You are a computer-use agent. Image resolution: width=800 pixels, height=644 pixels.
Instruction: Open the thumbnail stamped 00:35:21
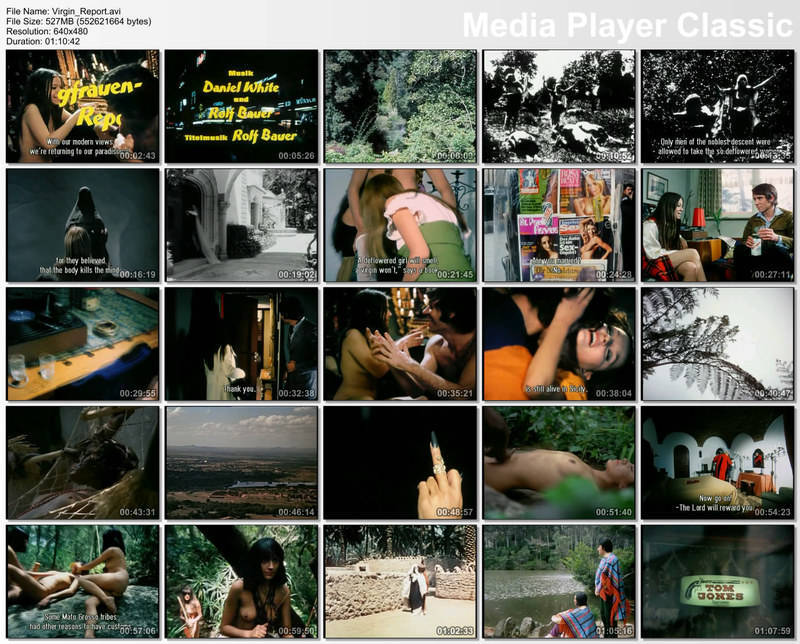click(x=401, y=344)
